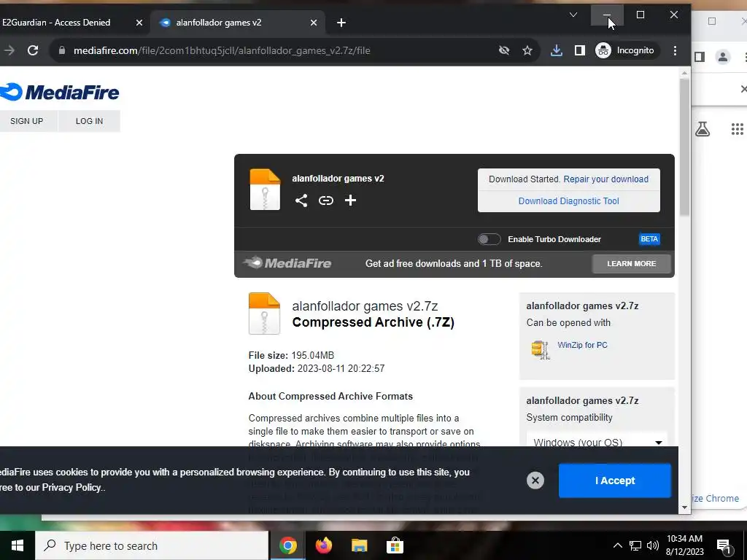Open Chrome from the taskbar

[288, 545]
